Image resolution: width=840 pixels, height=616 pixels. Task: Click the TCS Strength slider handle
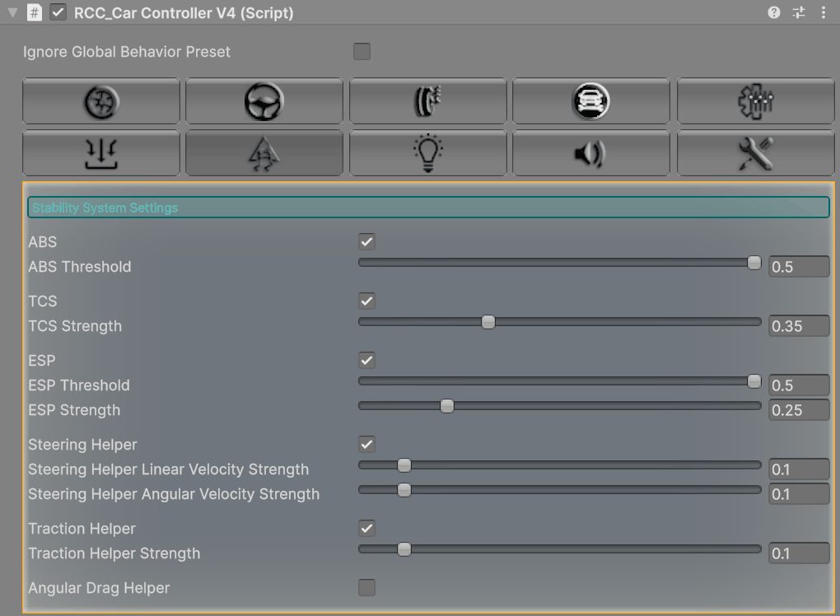488,322
